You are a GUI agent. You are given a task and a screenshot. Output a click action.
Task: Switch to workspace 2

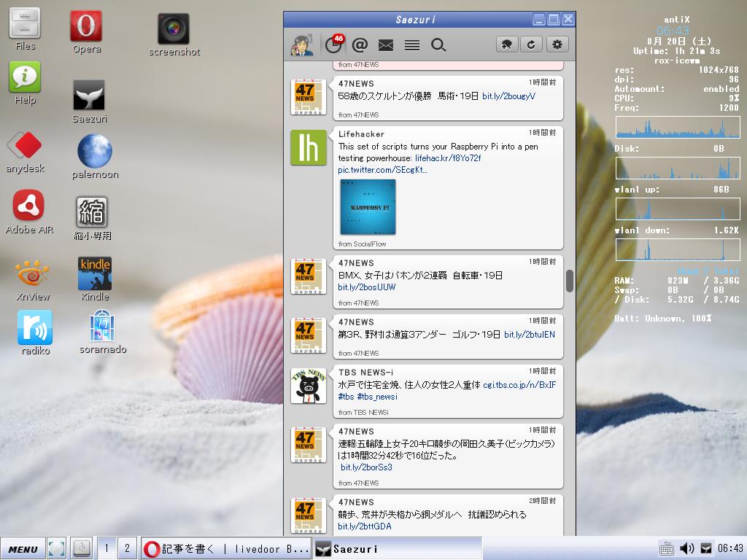tap(127, 548)
